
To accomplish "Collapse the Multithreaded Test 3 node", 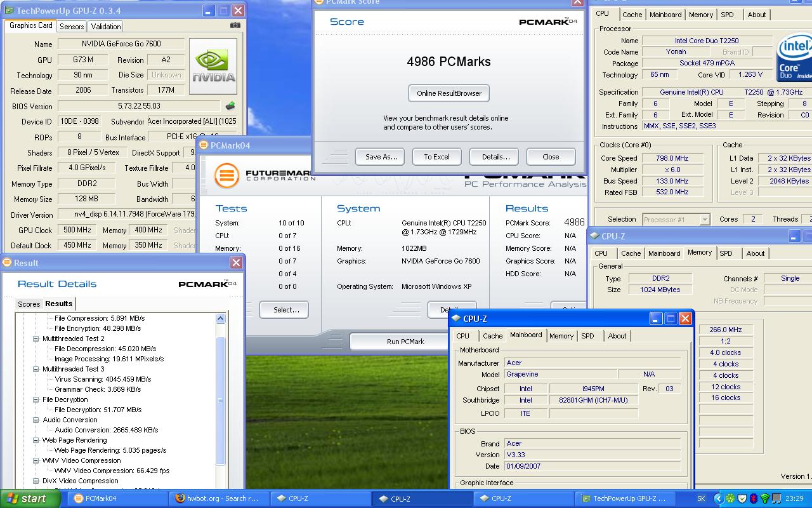I will pyautogui.click(x=36, y=369).
